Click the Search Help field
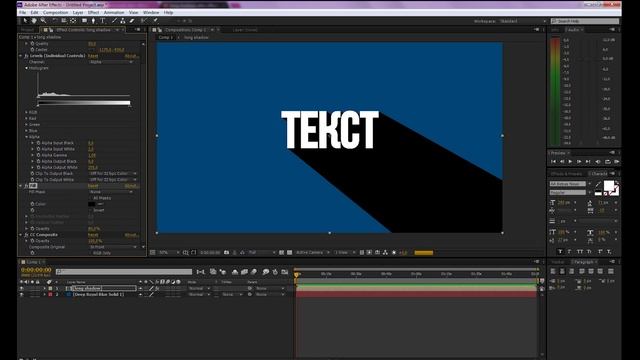640x360 pixels. 584,21
